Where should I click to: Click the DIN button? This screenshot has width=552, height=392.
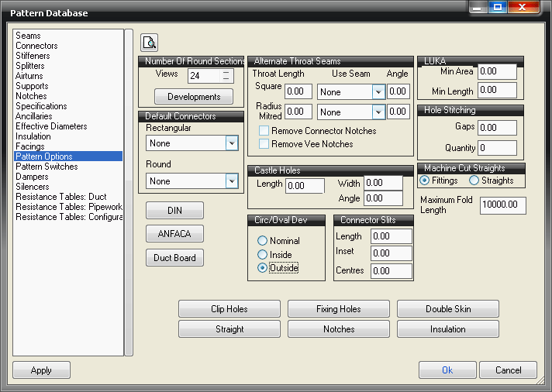click(x=174, y=211)
